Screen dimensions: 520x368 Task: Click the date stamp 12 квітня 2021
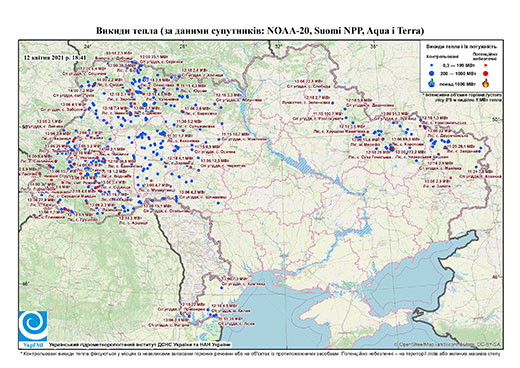coord(55,57)
